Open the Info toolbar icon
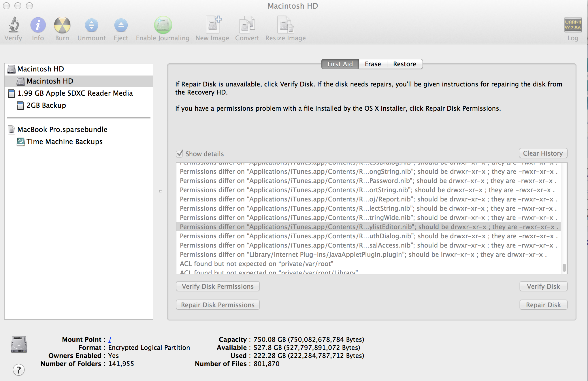 (38, 25)
